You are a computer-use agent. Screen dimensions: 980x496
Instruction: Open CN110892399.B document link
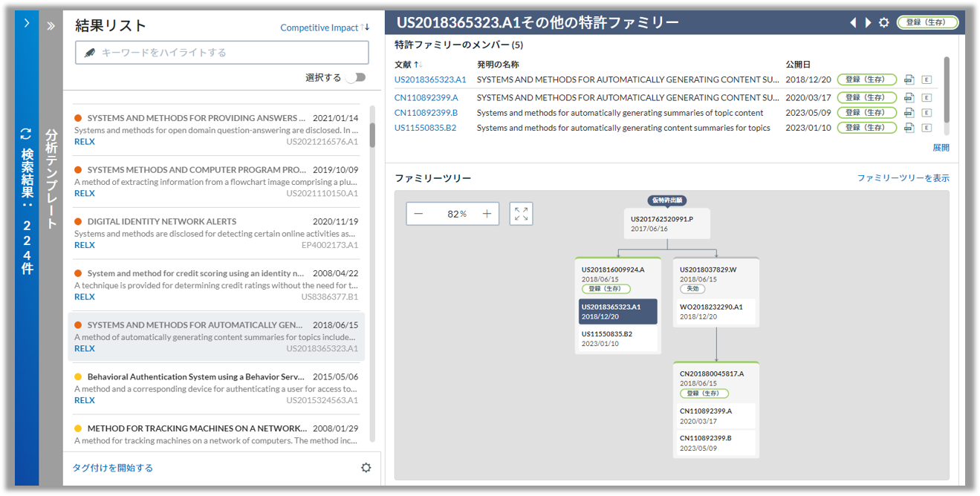426,113
